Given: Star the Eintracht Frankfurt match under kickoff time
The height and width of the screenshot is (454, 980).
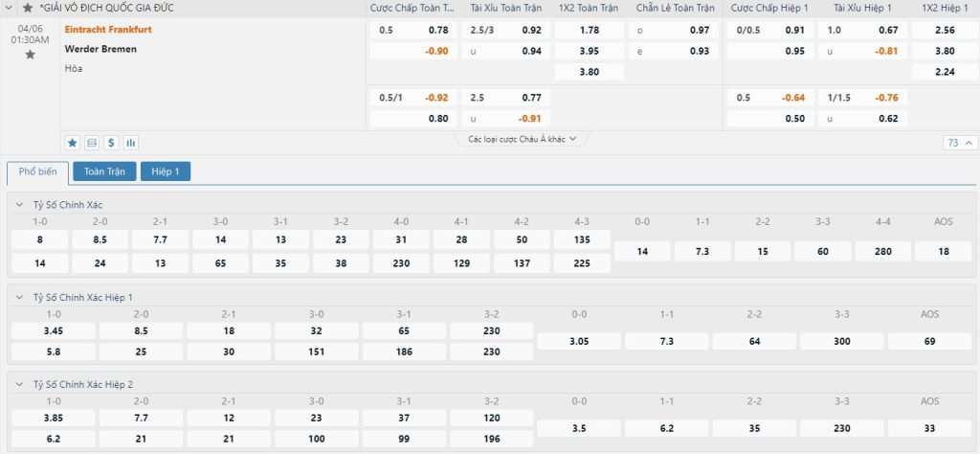Looking at the screenshot, I should tap(30, 55).
